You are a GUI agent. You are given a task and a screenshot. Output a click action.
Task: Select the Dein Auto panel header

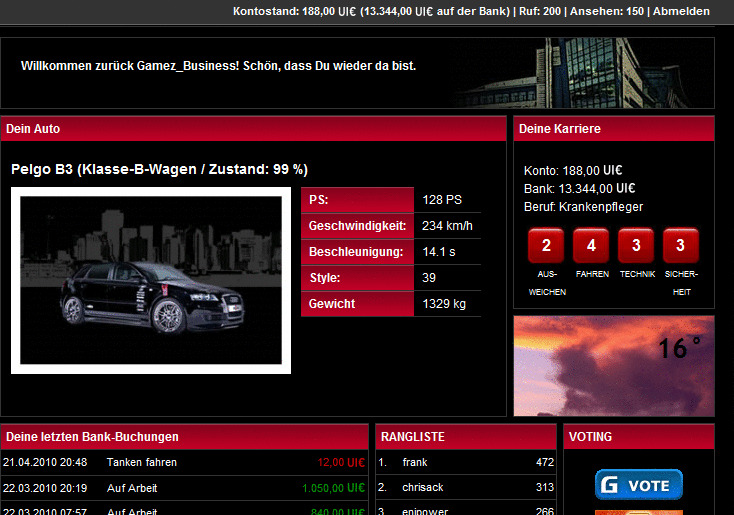pos(253,129)
